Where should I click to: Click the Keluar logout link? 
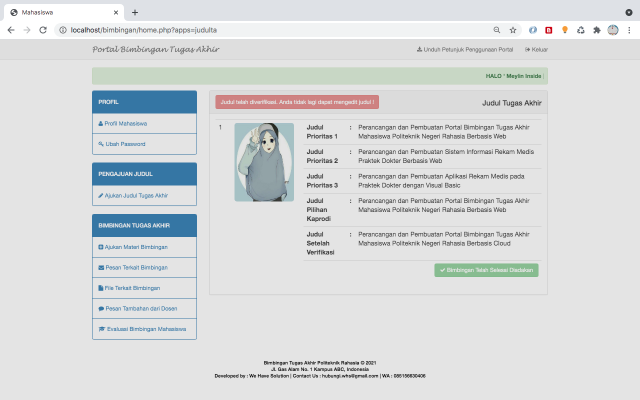tap(536, 49)
